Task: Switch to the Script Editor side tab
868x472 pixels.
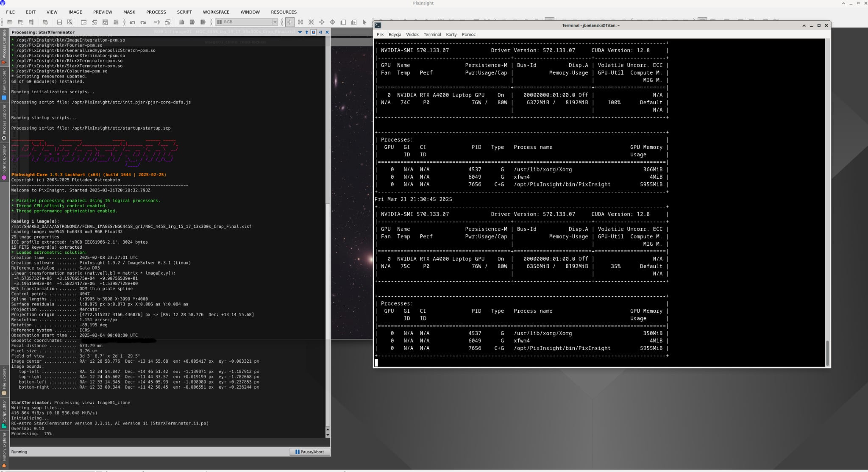Action: (x=4, y=414)
